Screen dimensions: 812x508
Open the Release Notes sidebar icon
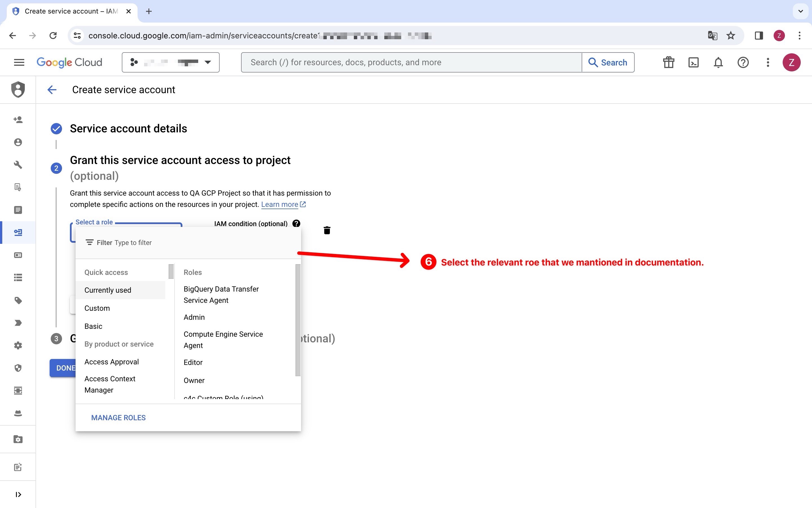(18, 467)
